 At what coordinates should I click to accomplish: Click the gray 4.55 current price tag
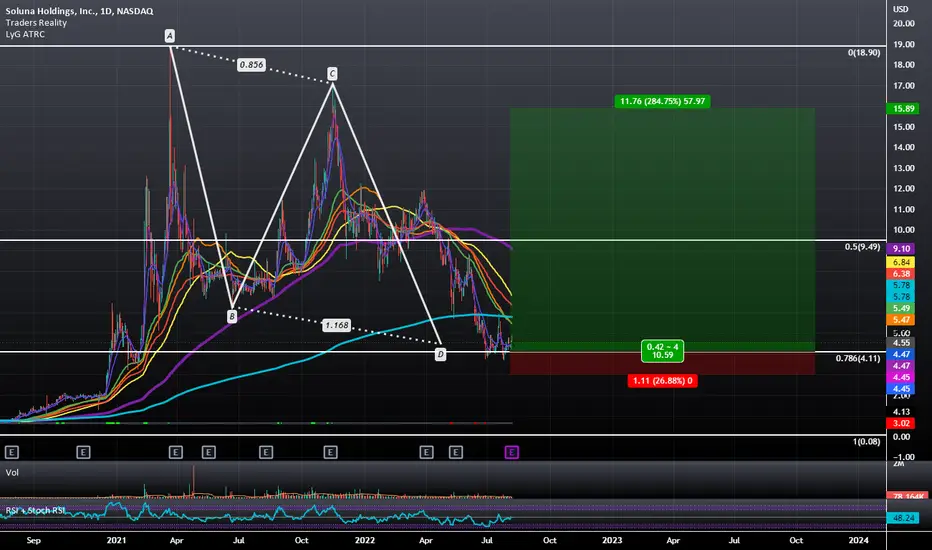[901, 342]
